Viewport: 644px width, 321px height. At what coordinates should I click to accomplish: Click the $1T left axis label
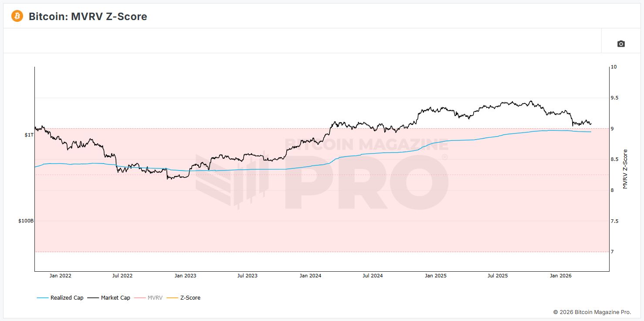tap(29, 135)
